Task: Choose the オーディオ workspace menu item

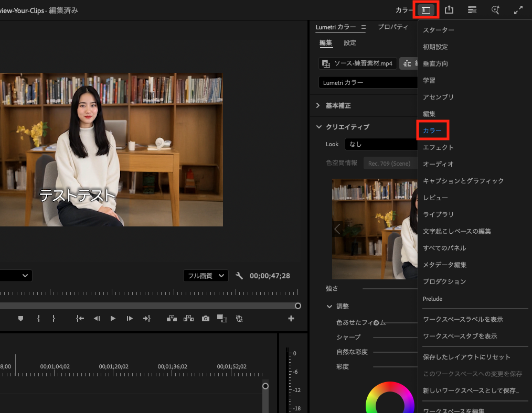Action: click(438, 164)
